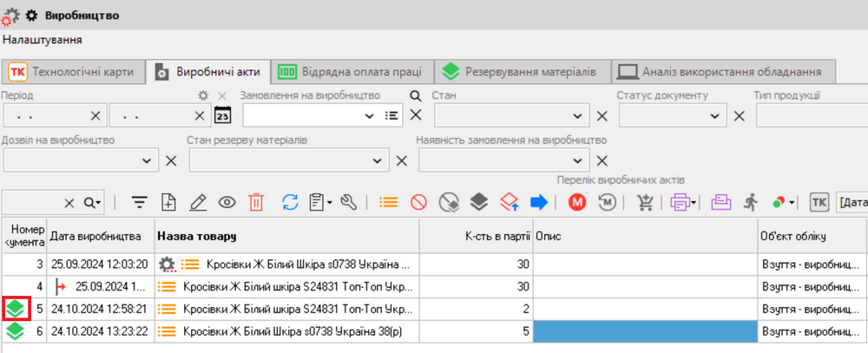This screenshot has width=868, height=353.
Task: Click the colored dots icon in the toolbar
Action: point(779,203)
